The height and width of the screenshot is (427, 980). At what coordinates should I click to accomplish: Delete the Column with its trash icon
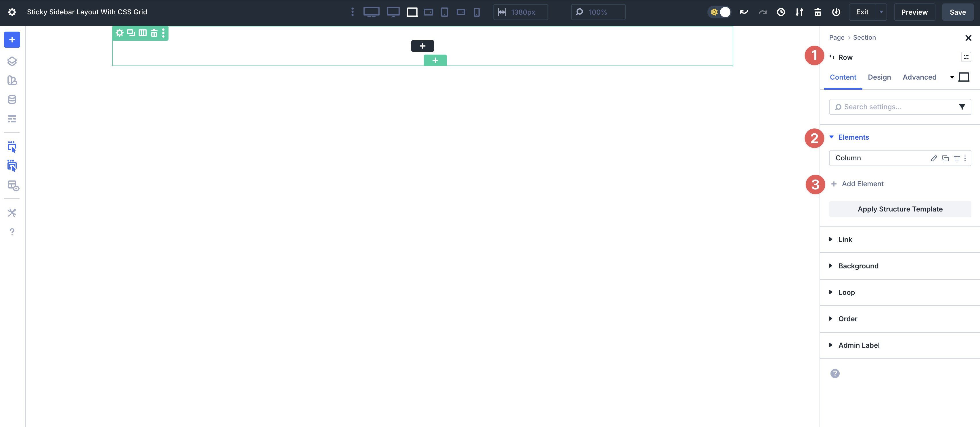point(957,158)
